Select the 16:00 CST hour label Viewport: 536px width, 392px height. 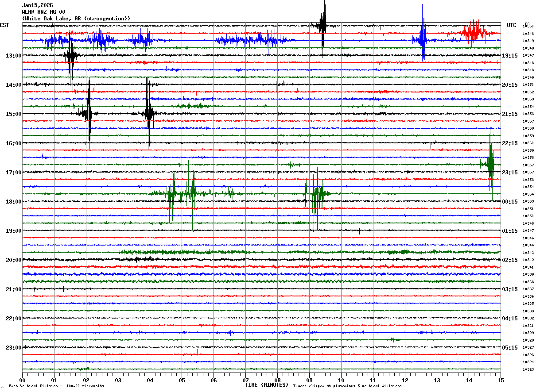(13, 143)
